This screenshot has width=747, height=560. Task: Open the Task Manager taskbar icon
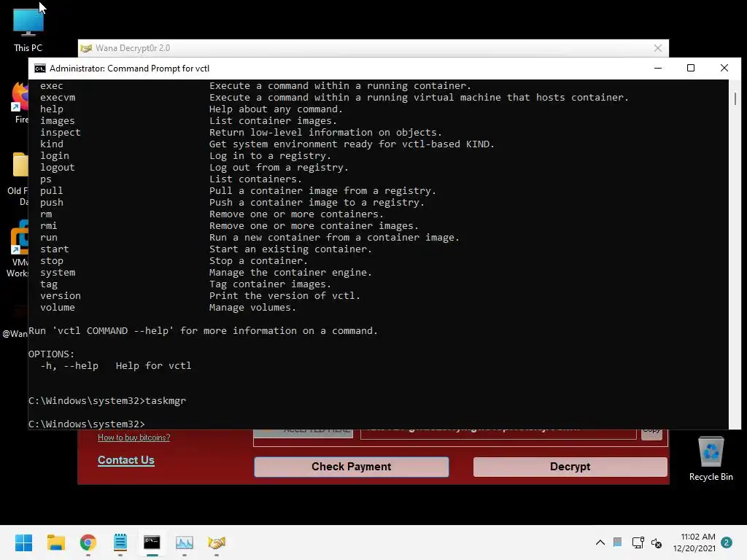coord(185,542)
